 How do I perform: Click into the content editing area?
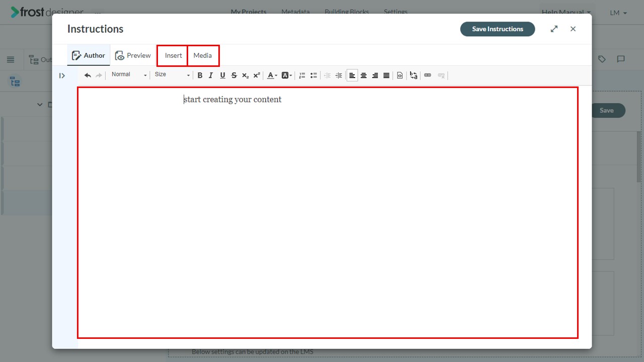click(x=328, y=213)
